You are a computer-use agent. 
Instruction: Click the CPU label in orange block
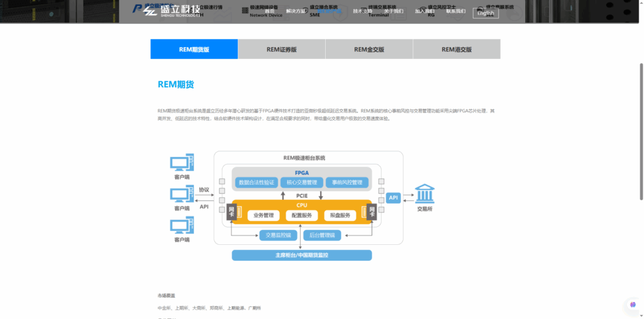coord(302,205)
